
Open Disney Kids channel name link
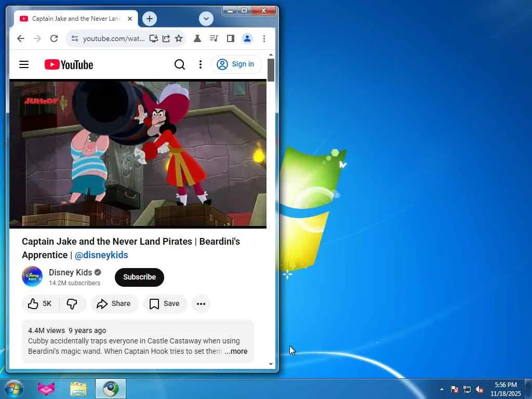pos(70,272)
